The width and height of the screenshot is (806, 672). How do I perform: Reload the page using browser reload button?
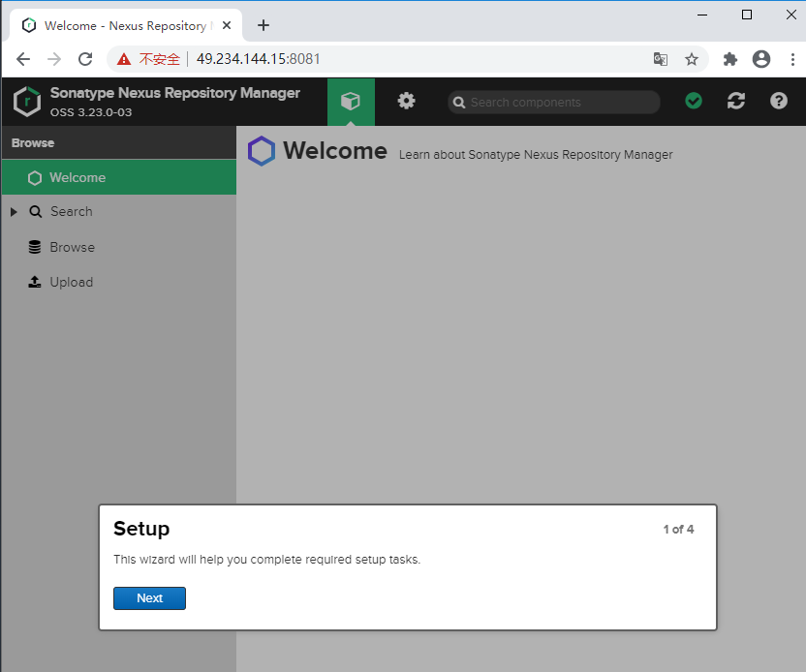pyautogui.click(x=85, y=59)
